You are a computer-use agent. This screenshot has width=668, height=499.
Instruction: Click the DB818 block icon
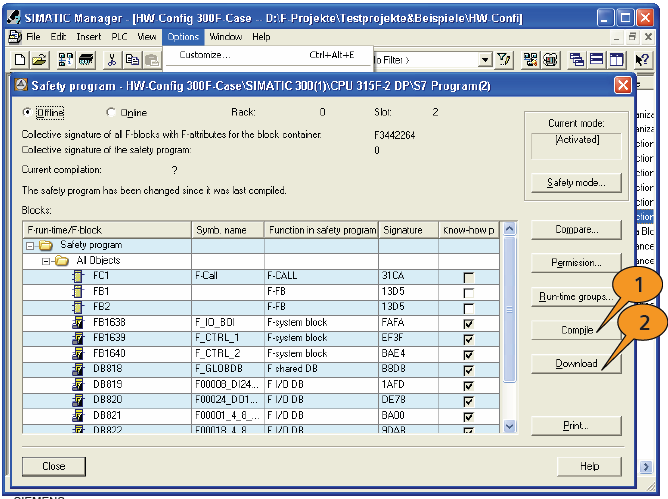point(78,369)
